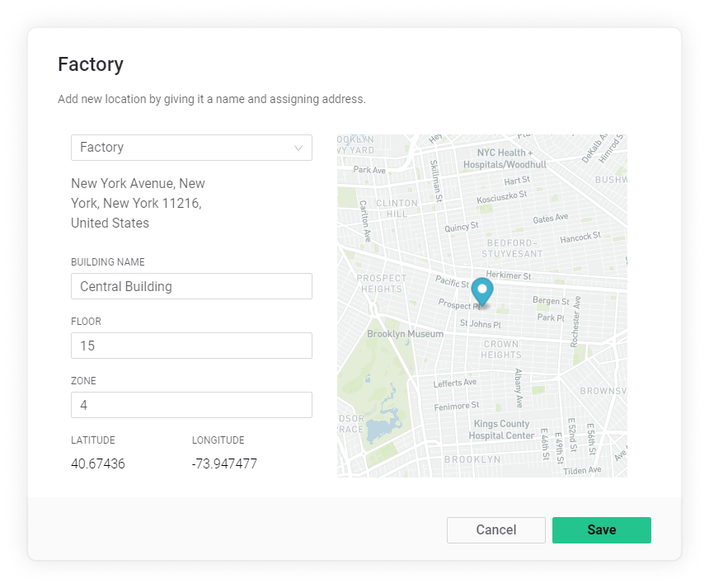The height and width of the screenshot is (588, 709).
Task: Click the latitude value 40.67436
Action: click(x=98, y=464)
